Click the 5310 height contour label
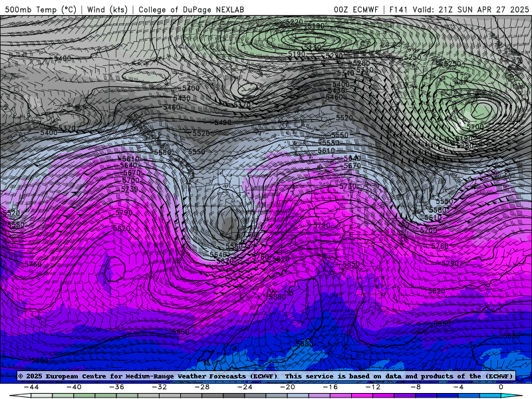 364,70
